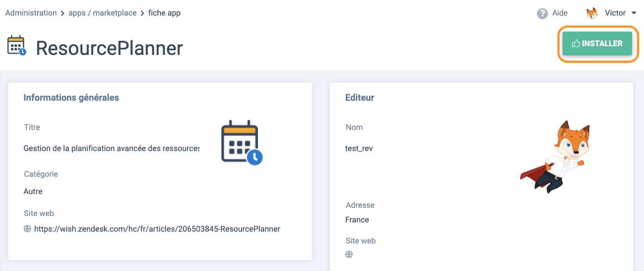Click the Informations générales card header
644x271 pixels.
click(71, 98)
